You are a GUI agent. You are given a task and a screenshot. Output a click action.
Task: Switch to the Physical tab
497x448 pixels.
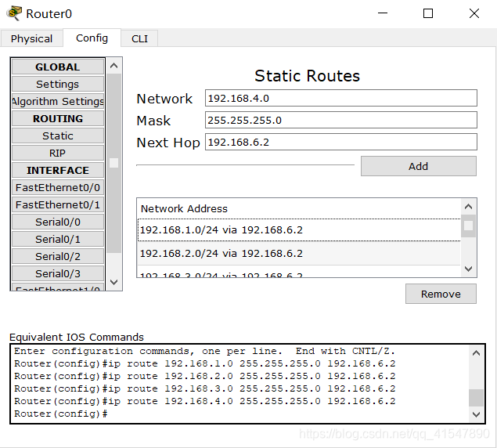pyautogui.click(x=31, y=38)
